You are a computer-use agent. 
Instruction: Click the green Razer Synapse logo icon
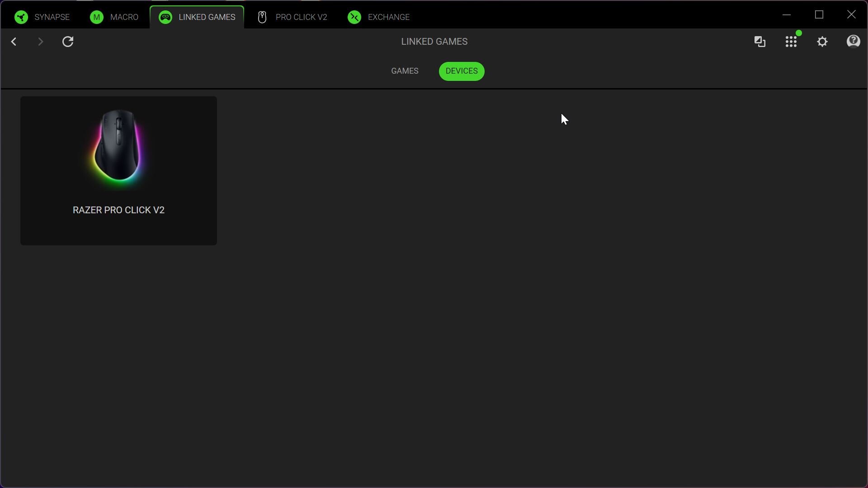(x=21, y=17)
